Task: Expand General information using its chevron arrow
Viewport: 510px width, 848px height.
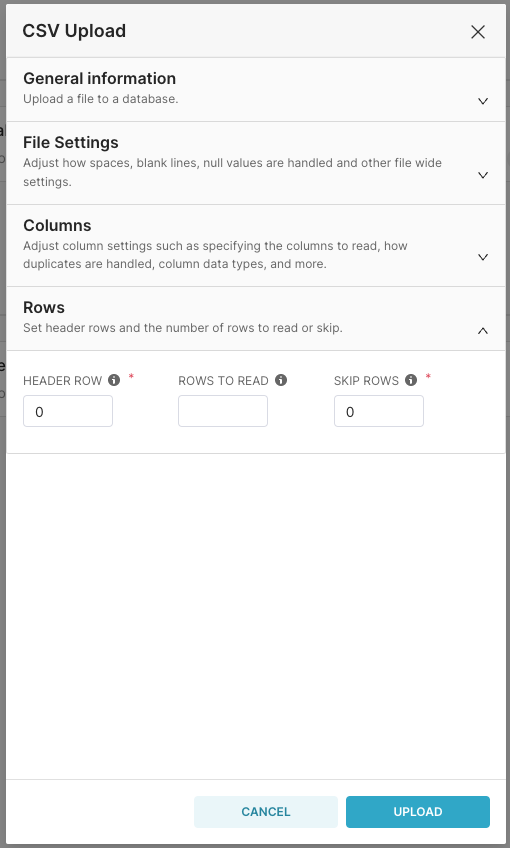Action: pyautogui.click(x=483, y=101)
